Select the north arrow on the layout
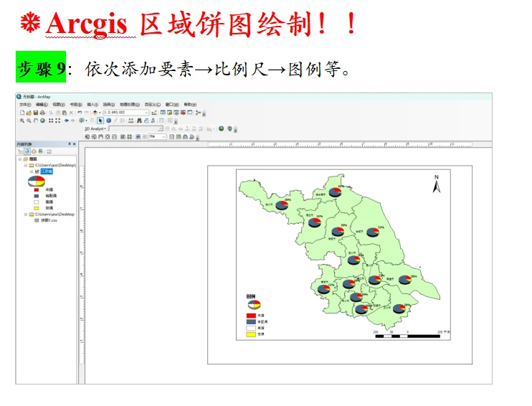532x406 pixels. coord(437,184)
